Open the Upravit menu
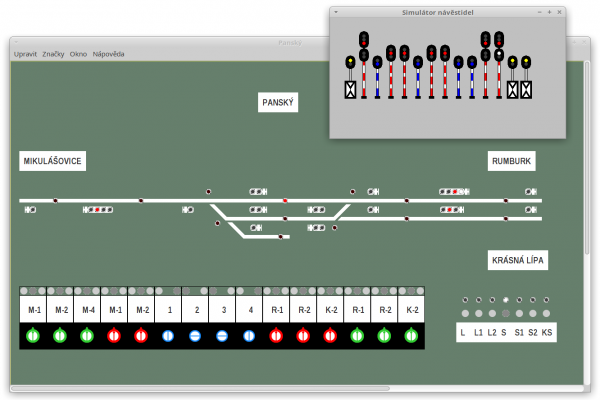 [25, 54]
